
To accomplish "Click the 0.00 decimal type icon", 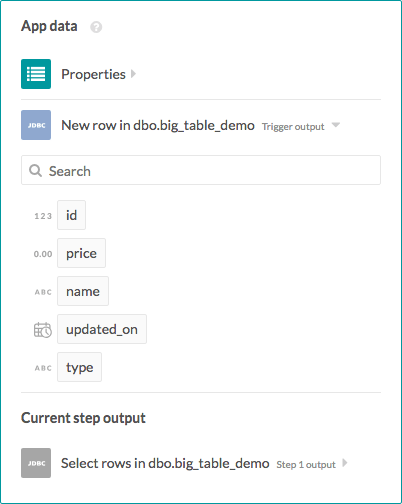I will pos(43,254).
